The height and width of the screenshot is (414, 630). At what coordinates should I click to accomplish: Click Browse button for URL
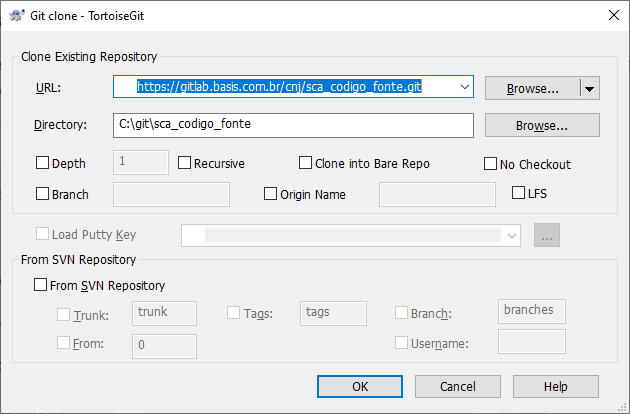[x=532, y=88]
